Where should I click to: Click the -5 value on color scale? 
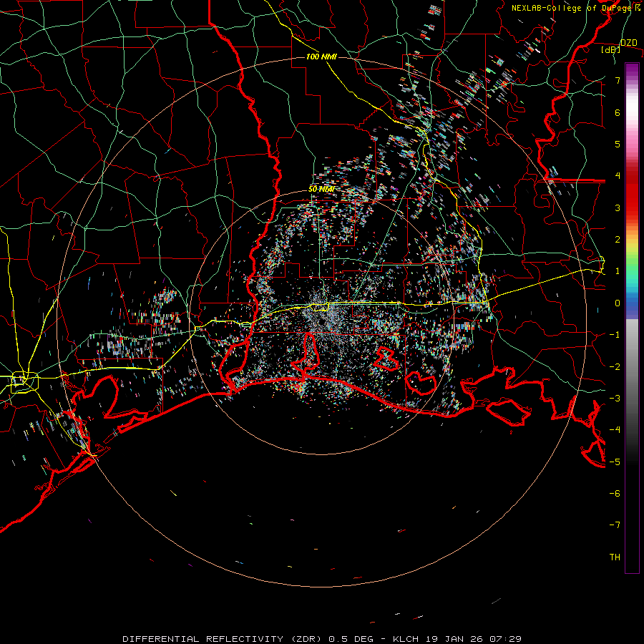click(615, 462)
